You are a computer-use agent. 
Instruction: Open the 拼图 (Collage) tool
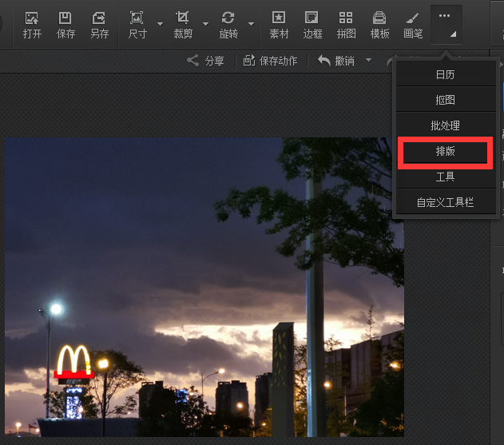click(x=346, y=24)
